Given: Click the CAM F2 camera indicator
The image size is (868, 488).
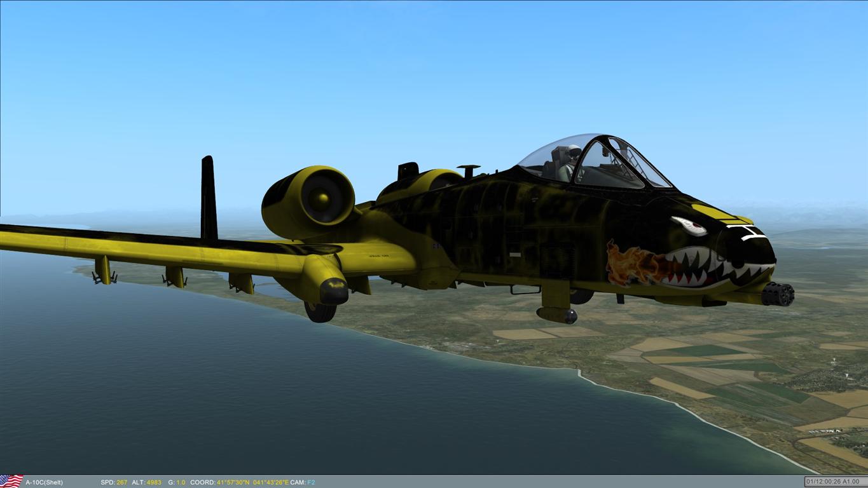Looking at the screenshot, I should click(x=303, y=483).
